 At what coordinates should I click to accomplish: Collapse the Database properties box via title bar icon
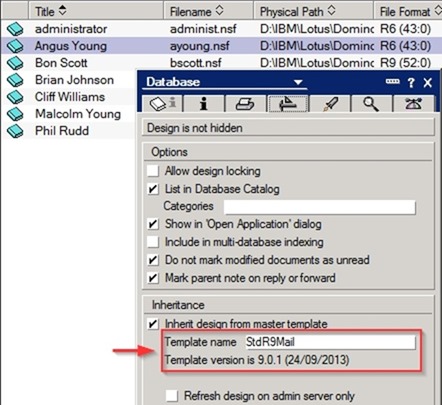392,81
